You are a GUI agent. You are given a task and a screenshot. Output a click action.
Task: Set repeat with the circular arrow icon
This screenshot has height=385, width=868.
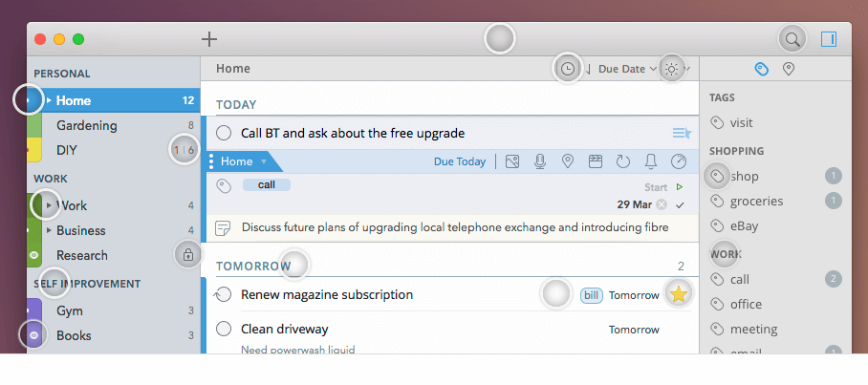[622, 161]
